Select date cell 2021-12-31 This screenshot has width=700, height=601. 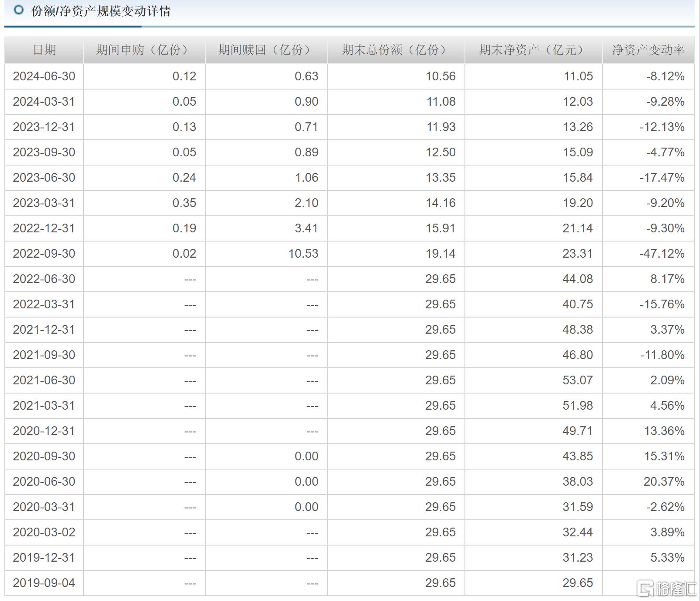pos(44,330)
